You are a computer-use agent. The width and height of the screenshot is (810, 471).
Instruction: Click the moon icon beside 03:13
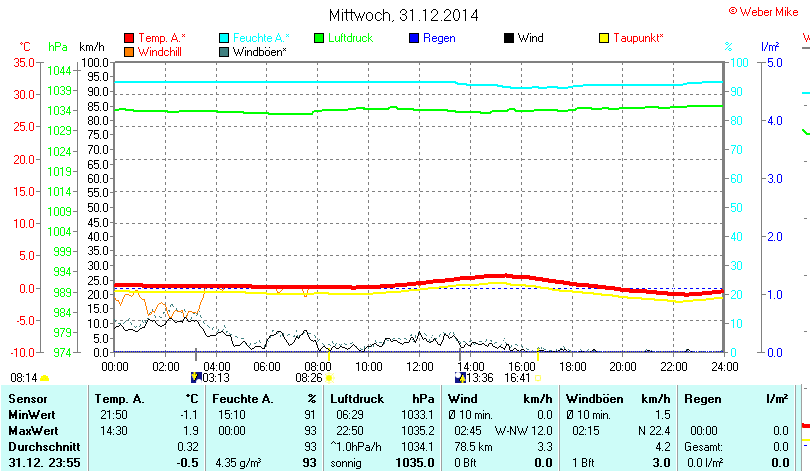point(196,378)
